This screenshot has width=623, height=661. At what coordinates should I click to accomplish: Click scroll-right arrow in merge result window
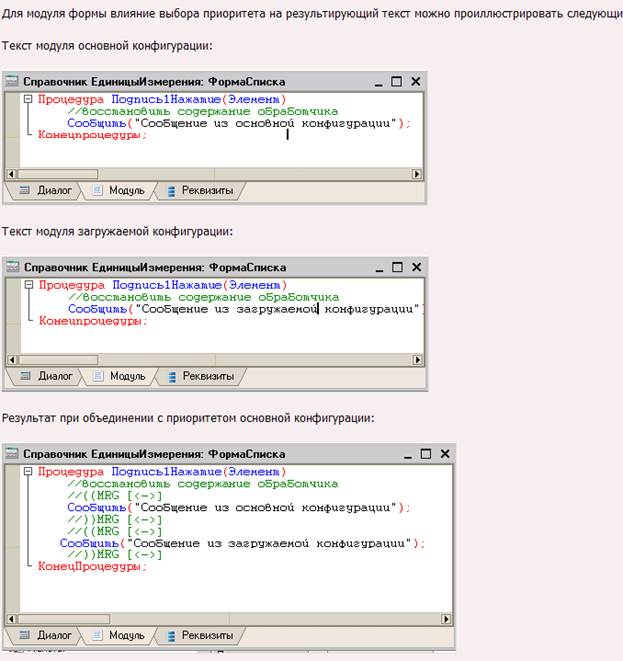[446, 619]
